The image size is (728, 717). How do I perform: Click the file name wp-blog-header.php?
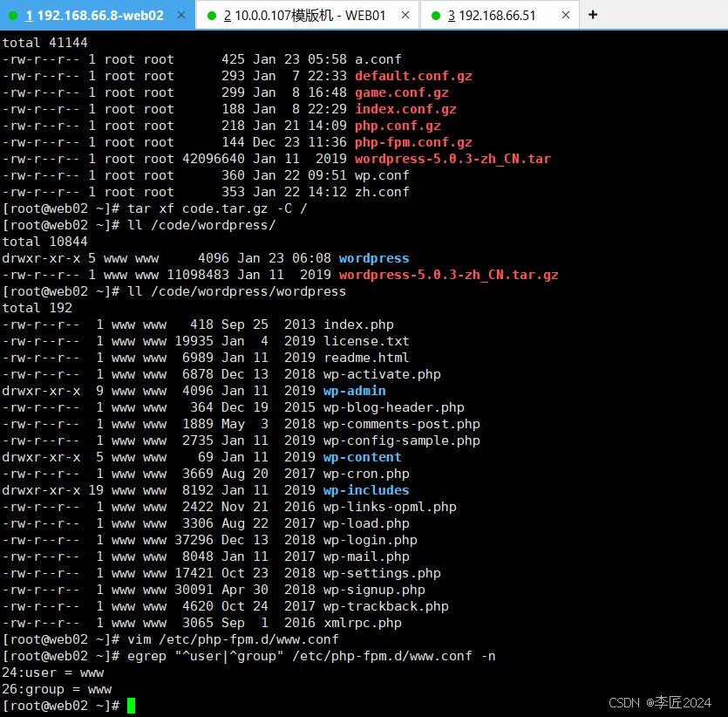pos(394,407)
